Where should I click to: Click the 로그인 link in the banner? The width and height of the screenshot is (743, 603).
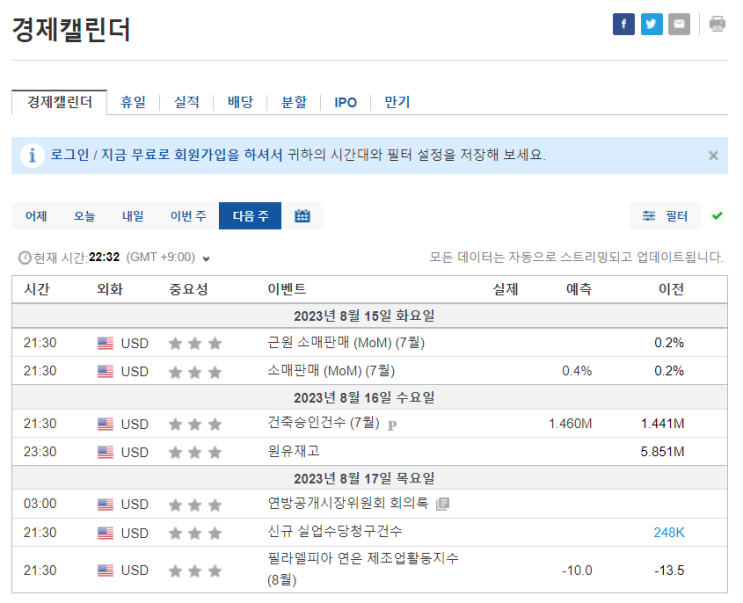pyautogui.click(x=70, y=155)
